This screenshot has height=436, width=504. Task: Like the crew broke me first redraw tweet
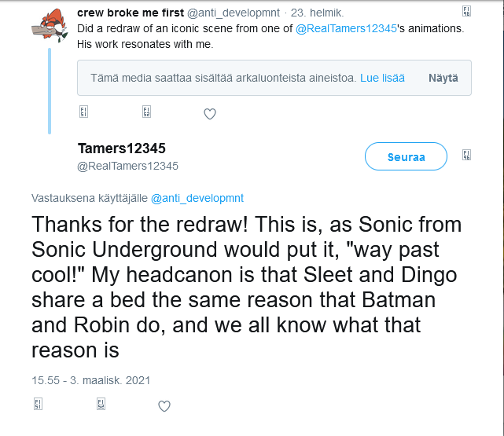210,114
